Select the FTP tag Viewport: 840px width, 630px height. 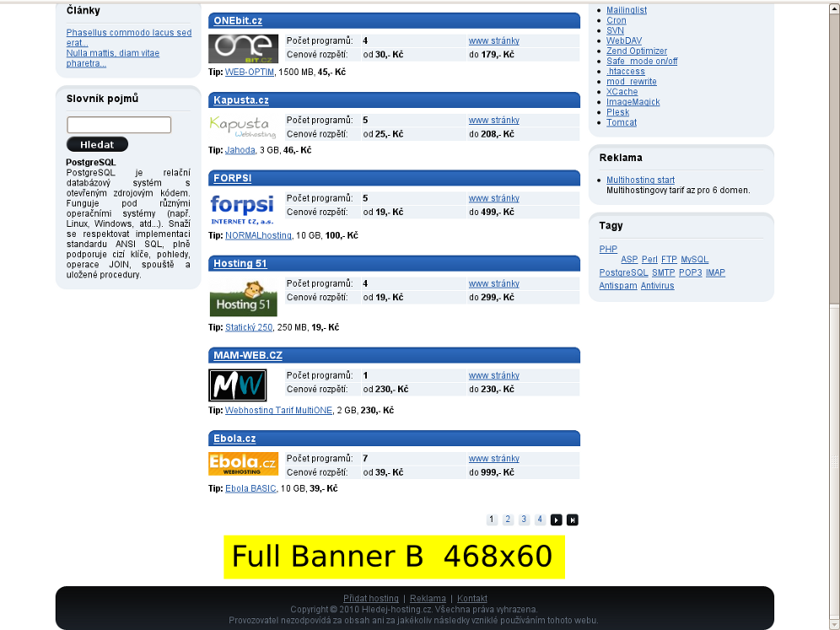(669, 259)
